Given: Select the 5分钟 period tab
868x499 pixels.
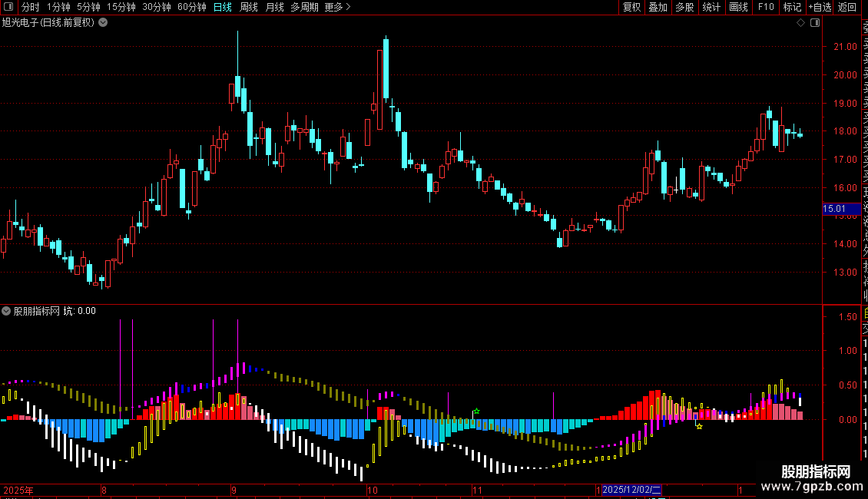Looking at the screenshot, I should (x=88, y=7).
